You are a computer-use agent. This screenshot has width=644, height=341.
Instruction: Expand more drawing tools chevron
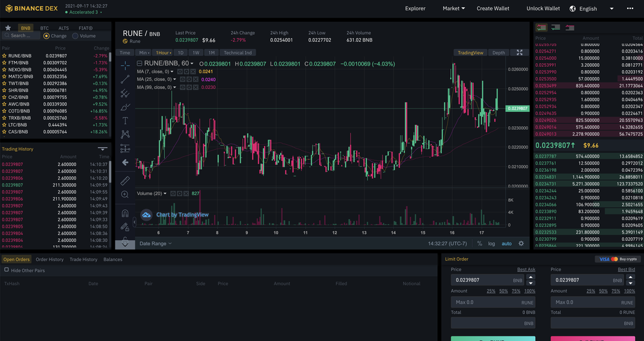(125, 244)
